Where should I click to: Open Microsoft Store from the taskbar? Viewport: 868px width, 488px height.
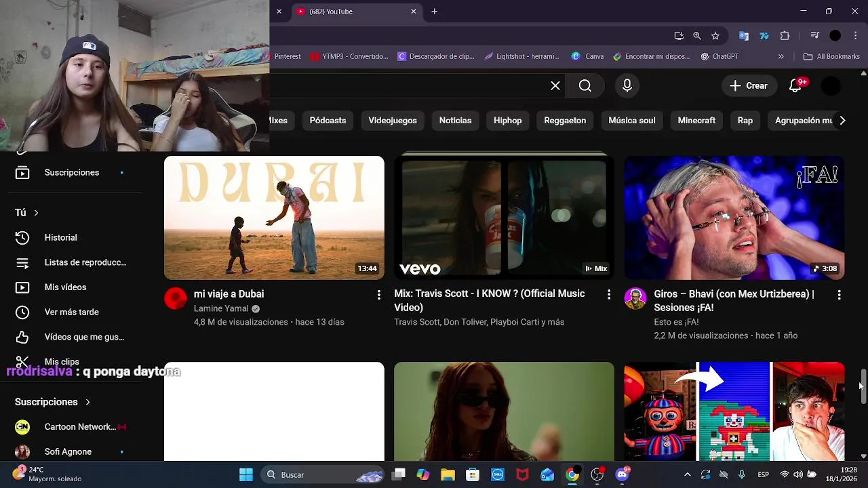[473, 474]
